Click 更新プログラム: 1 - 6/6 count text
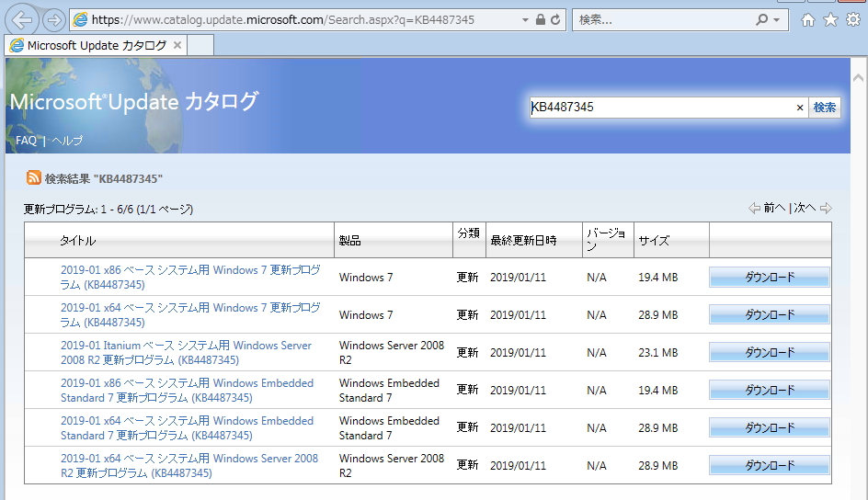 [108, 209]
